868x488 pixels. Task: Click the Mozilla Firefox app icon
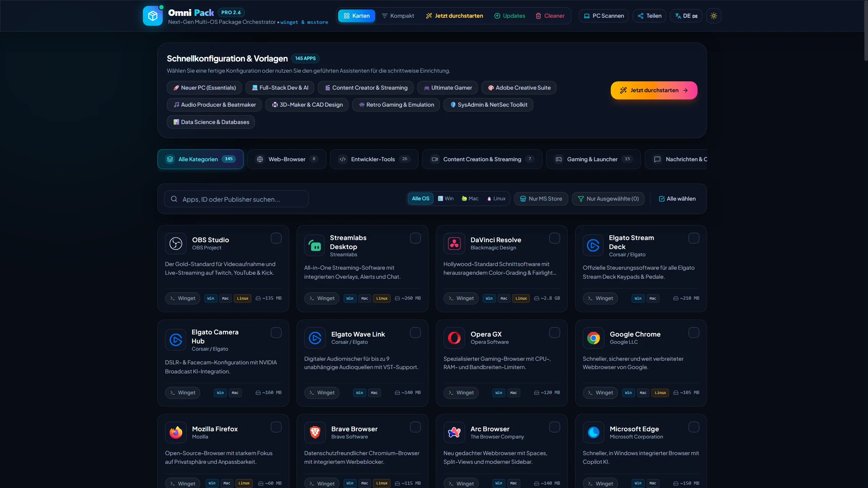[x=176, y=432]
